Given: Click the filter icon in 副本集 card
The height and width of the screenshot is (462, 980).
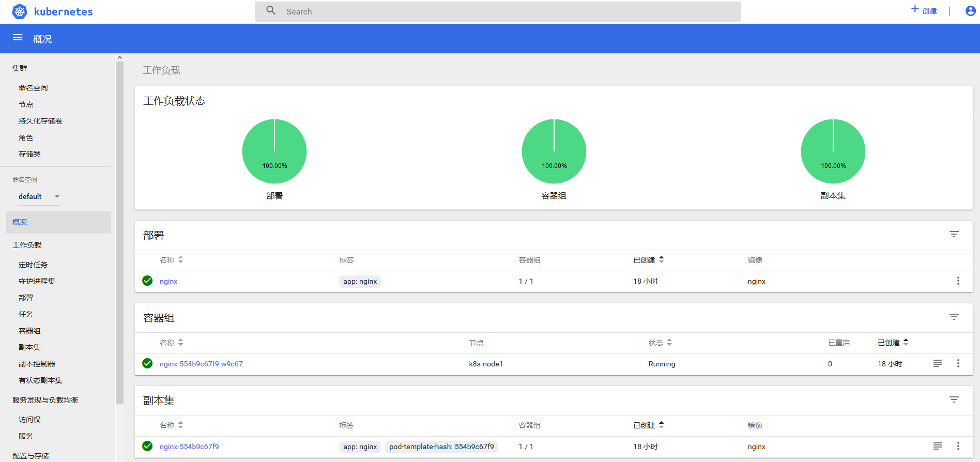Looking at the screenshot, I should pos(954,400).
